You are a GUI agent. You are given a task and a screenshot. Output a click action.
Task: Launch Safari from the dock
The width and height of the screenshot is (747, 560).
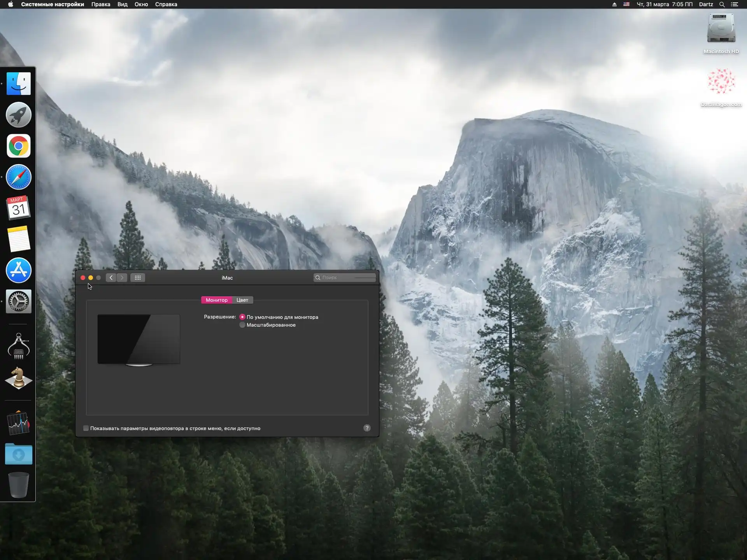18,177
